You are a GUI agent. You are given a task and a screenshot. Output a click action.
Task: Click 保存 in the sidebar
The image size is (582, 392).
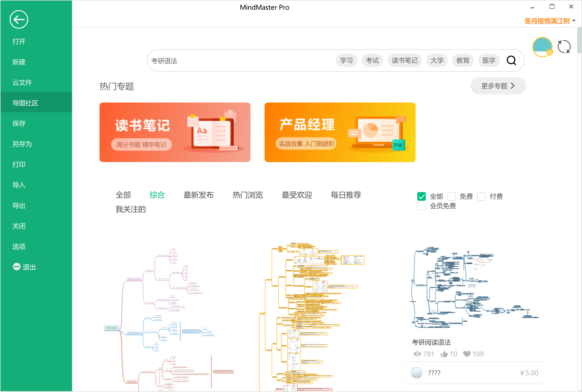point(36,124)
